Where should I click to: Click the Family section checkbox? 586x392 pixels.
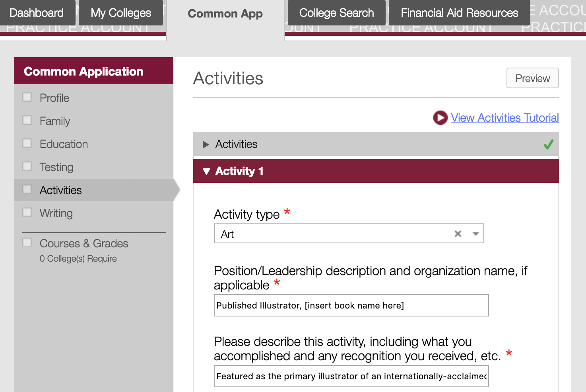[27, 120]
